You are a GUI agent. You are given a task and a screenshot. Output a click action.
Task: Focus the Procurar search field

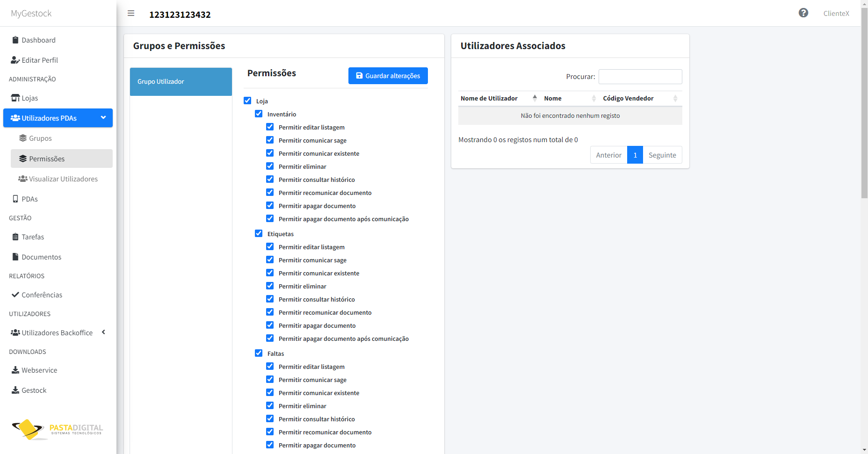(x=640, y=77)
